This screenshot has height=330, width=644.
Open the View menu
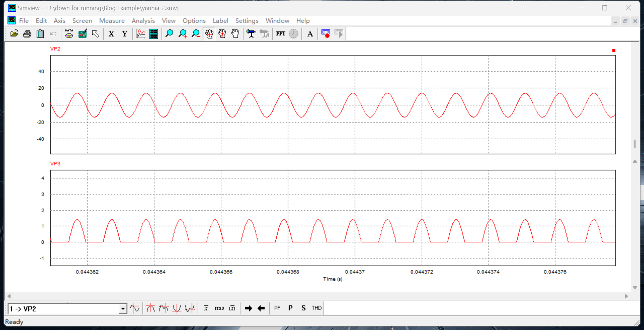pyautogui.click(x=169, y=21)
